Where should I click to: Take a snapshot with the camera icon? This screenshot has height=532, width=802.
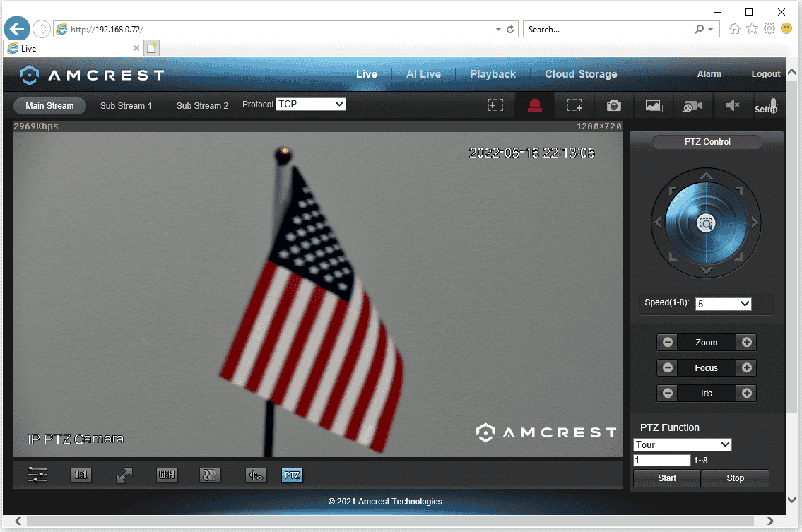(613, 105)
